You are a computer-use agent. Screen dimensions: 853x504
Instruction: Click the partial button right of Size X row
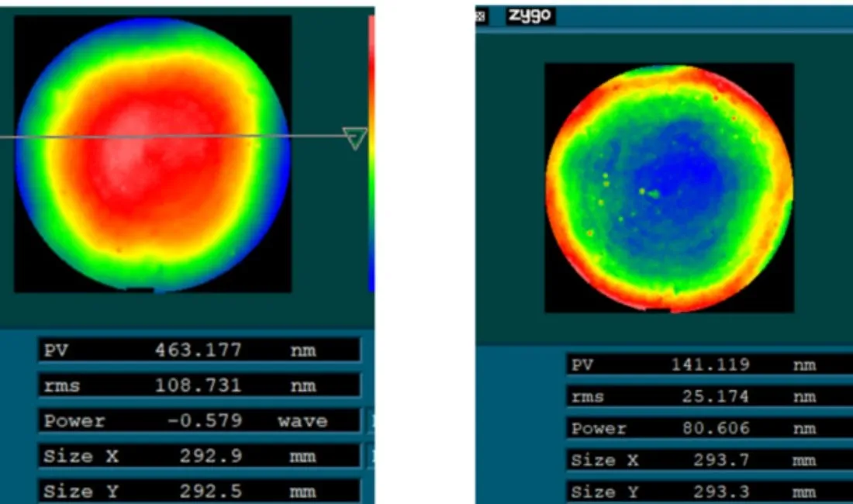(371, 456)
